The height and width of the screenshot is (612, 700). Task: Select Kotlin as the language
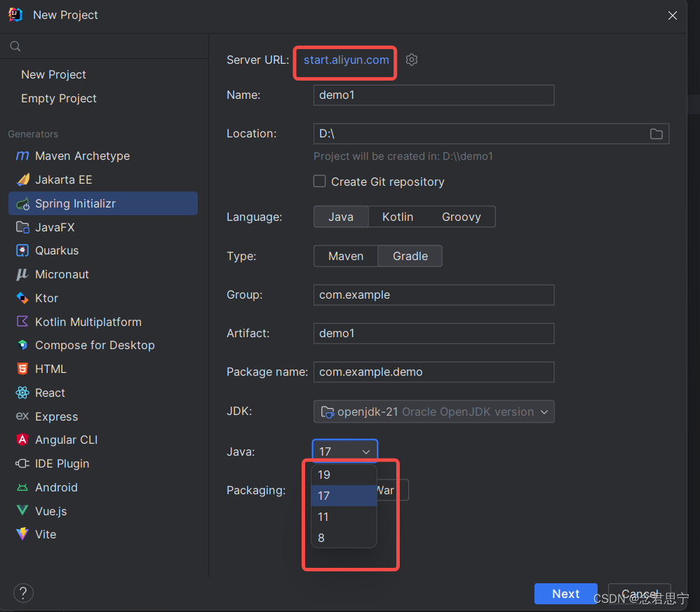(398, 217)
